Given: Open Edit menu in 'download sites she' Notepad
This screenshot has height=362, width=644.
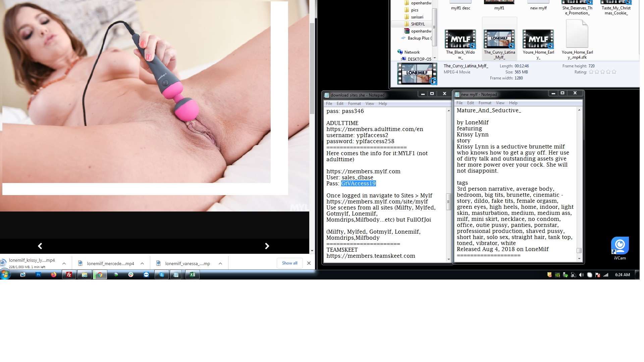Looking at the screenshot, I should [340, 104].
